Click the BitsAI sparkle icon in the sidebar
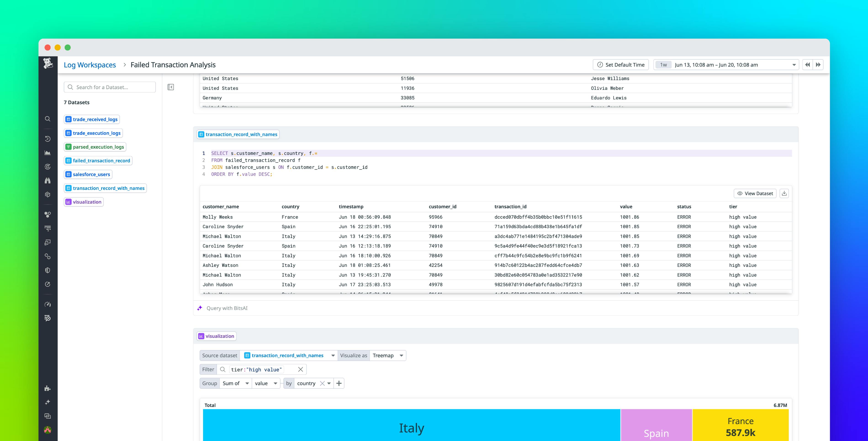 pos(48,401)
